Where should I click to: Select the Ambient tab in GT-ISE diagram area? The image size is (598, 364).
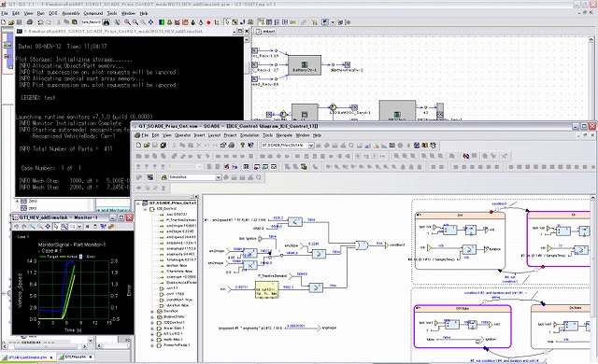pyautogui.click(x=265, y=31)
